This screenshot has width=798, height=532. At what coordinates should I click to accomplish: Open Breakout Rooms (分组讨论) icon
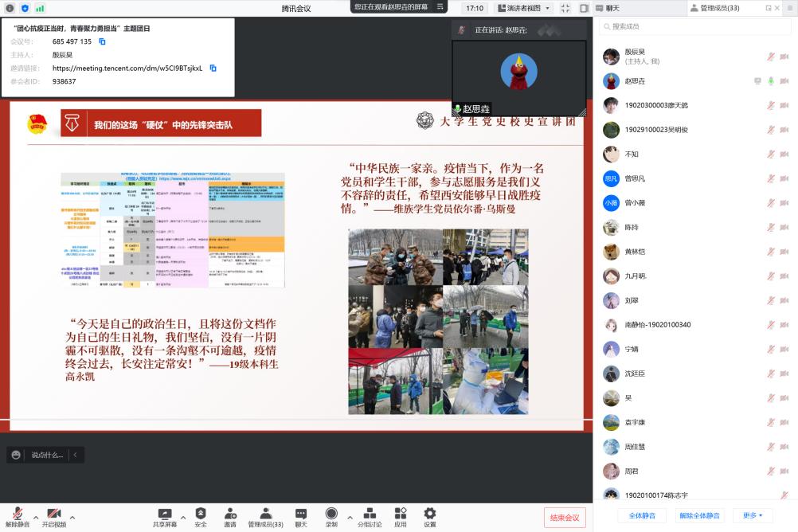369,514
